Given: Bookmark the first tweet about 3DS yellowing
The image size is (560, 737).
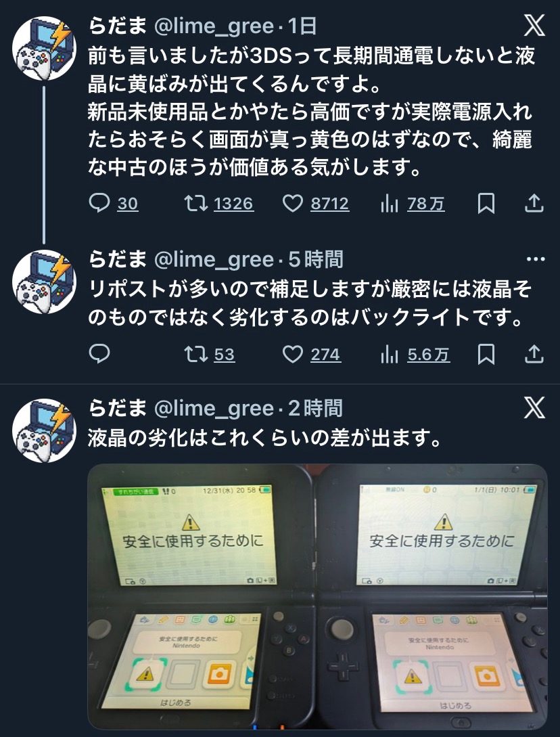Looking at the screenshot, I should [x=486, y=204].
